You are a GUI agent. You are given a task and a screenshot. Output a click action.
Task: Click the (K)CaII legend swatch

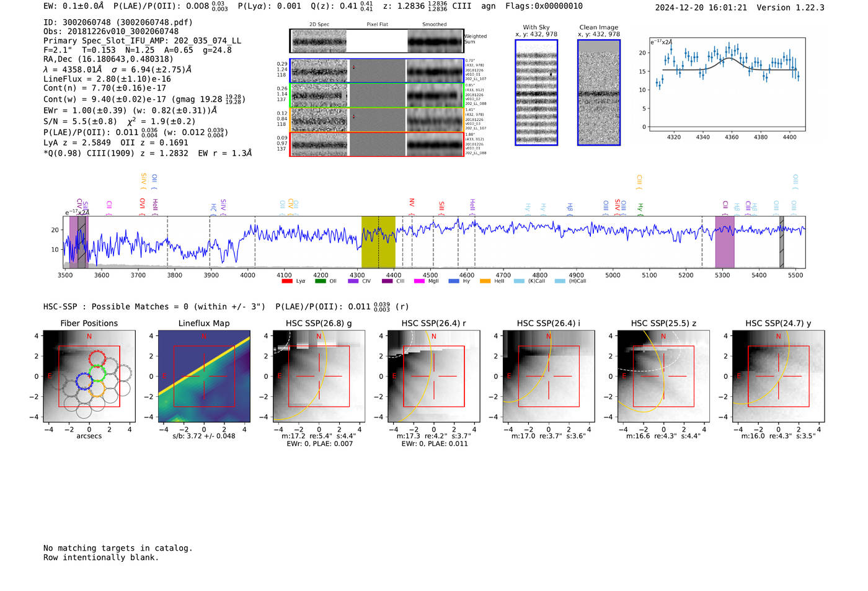[x=519, y=281]
